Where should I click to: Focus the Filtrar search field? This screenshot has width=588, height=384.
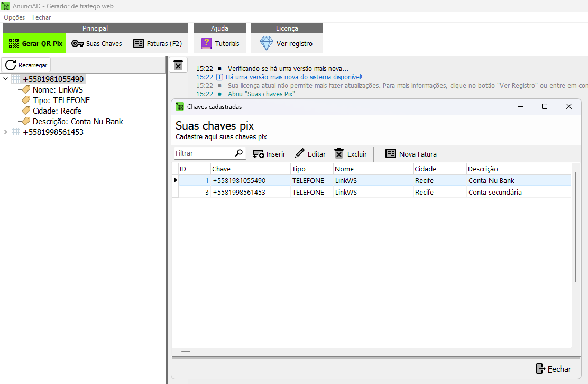(x=204, y=153)
